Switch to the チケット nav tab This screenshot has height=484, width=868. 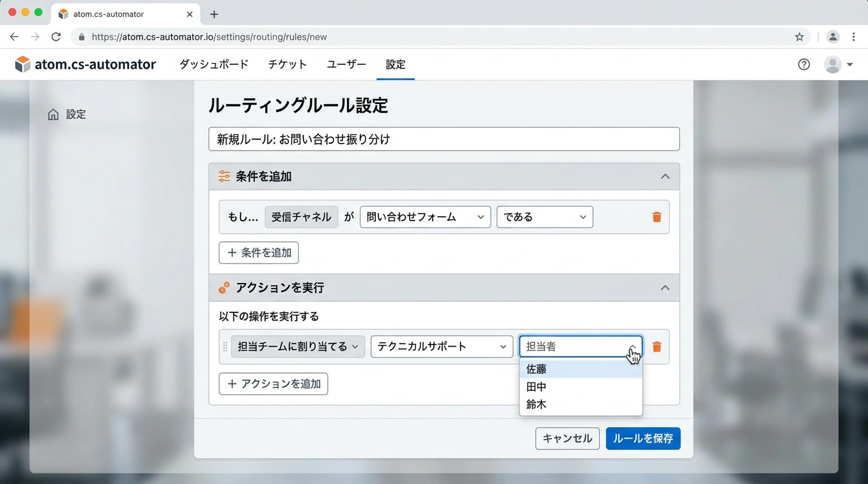point(287,64)
